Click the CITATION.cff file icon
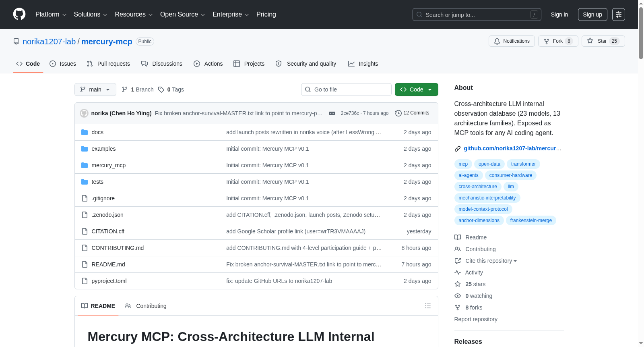The width and height of the screenshot is (644, 347). click(85, 231)
